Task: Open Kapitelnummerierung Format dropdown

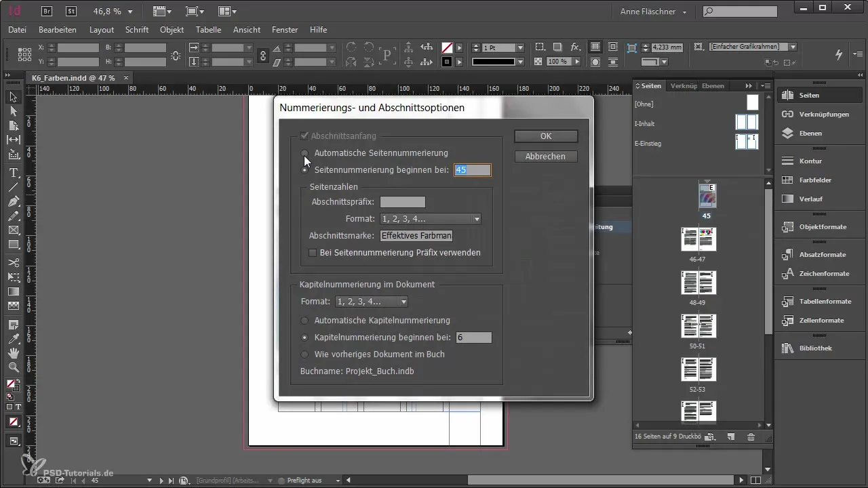Action: 372,302
